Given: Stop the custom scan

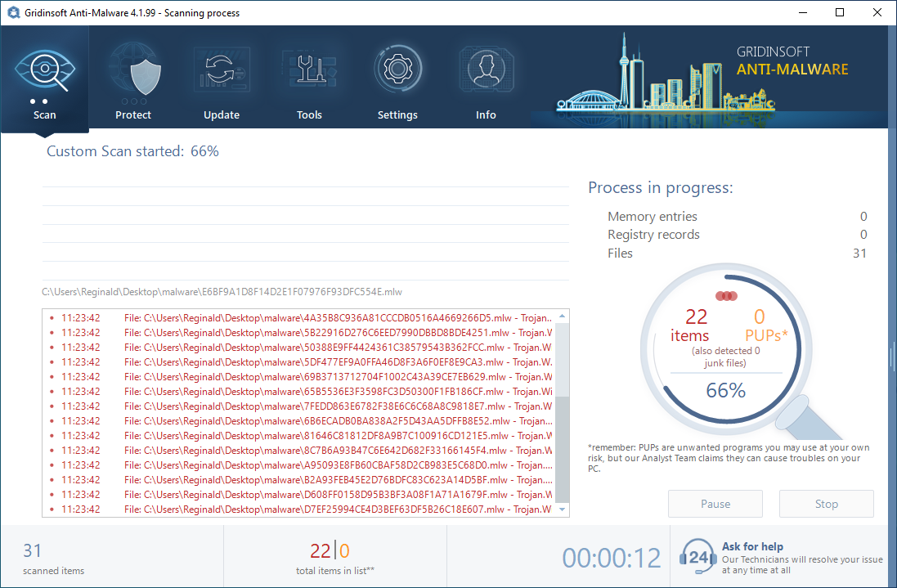Looking at the screenshot, I should coord(826,504).
